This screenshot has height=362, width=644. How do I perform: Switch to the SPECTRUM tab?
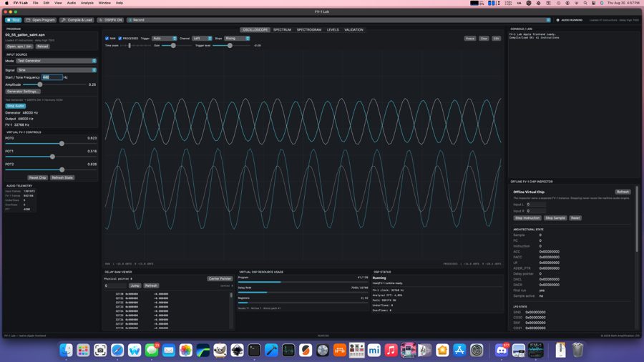[x=282, y=29]
